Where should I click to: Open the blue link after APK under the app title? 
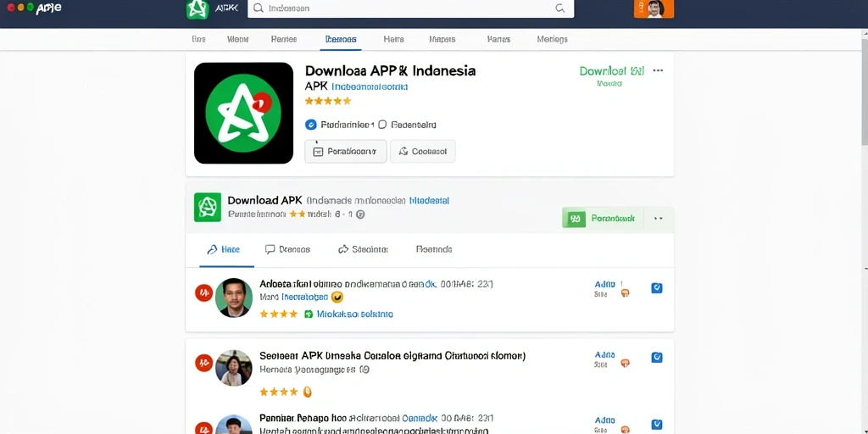click(x=370, y=87)
